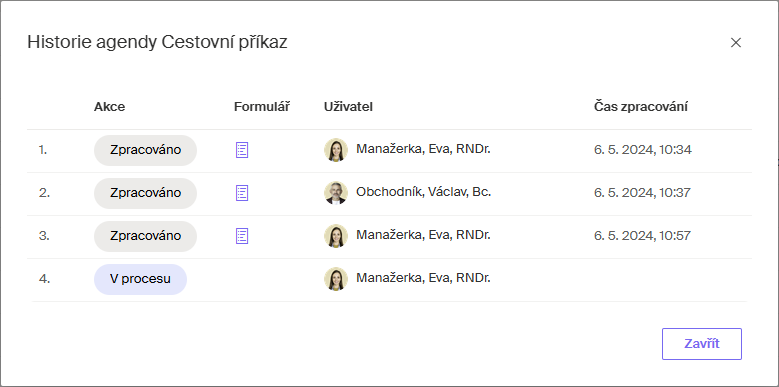The height and width of the screenshot is (387, 779).
Task: Open the form icon in row 3
Action: pos(242,236)
